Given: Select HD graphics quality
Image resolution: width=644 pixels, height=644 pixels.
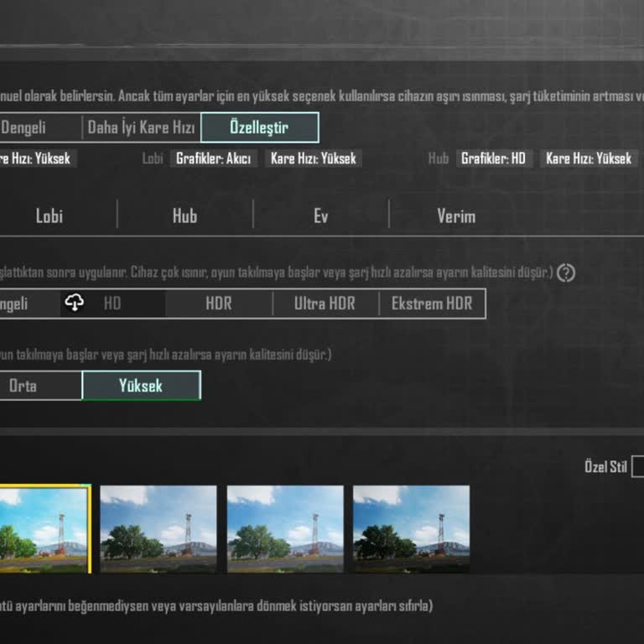Looking at the screenshot, I should point(113,304).
